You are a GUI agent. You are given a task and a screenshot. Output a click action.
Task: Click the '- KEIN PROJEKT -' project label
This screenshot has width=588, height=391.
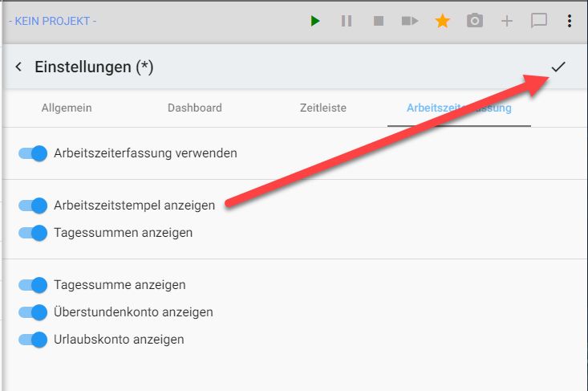click(52, 21)
